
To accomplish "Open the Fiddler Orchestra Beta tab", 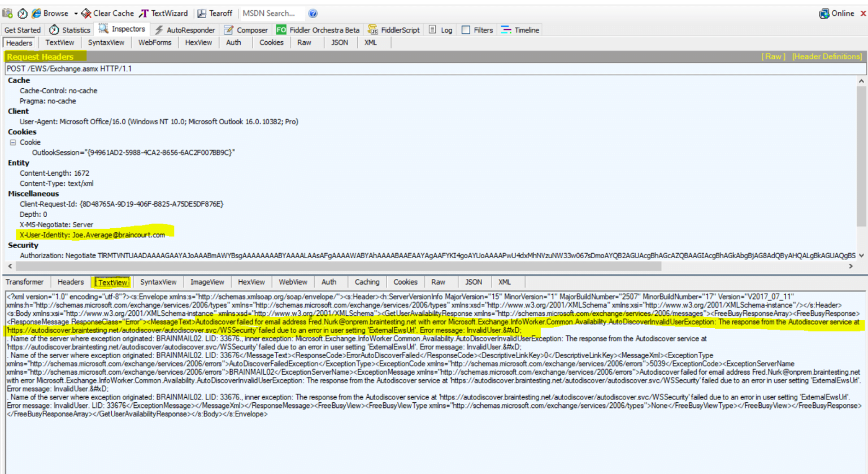I will click(x=318, y=30).
